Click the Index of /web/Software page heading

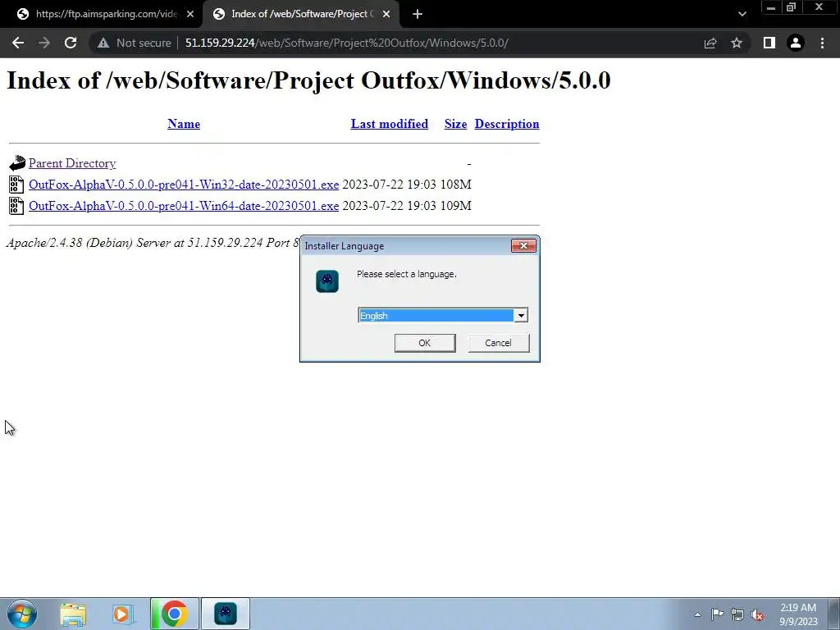308,80
